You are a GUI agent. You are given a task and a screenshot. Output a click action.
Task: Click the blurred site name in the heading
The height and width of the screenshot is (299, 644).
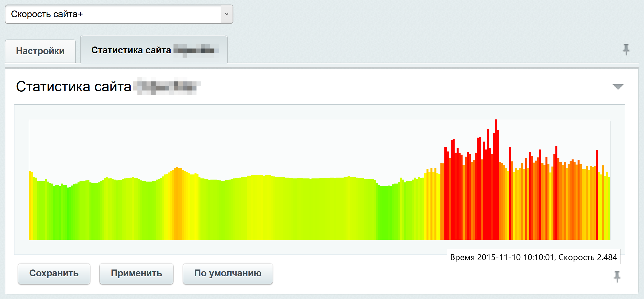[x=168, y=86]
